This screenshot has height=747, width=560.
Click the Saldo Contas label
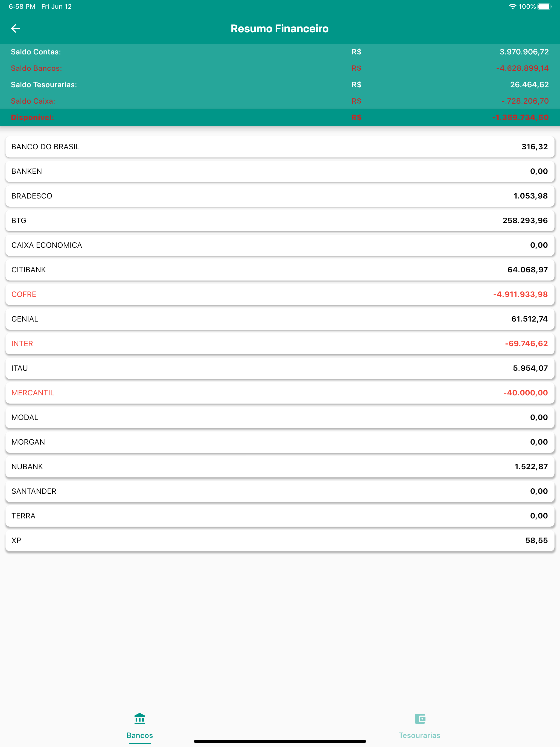pyautogui.click(x=36, y=52)
